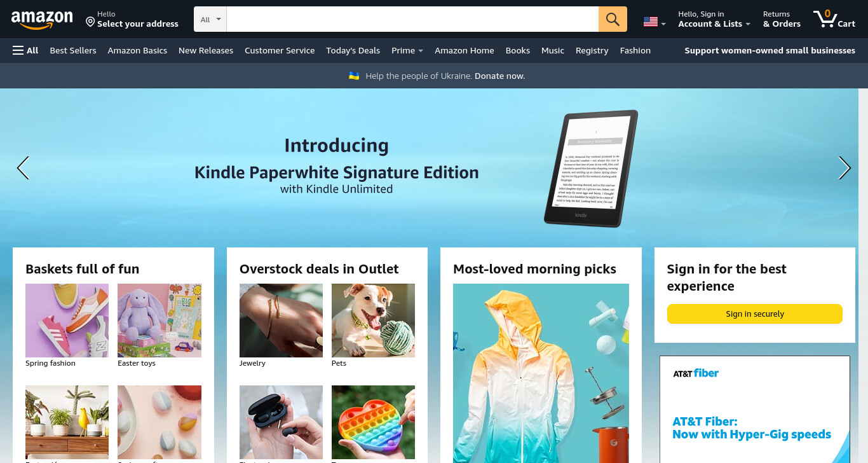
Task: Open the All hamburger menu
Action: pos(25,50)
